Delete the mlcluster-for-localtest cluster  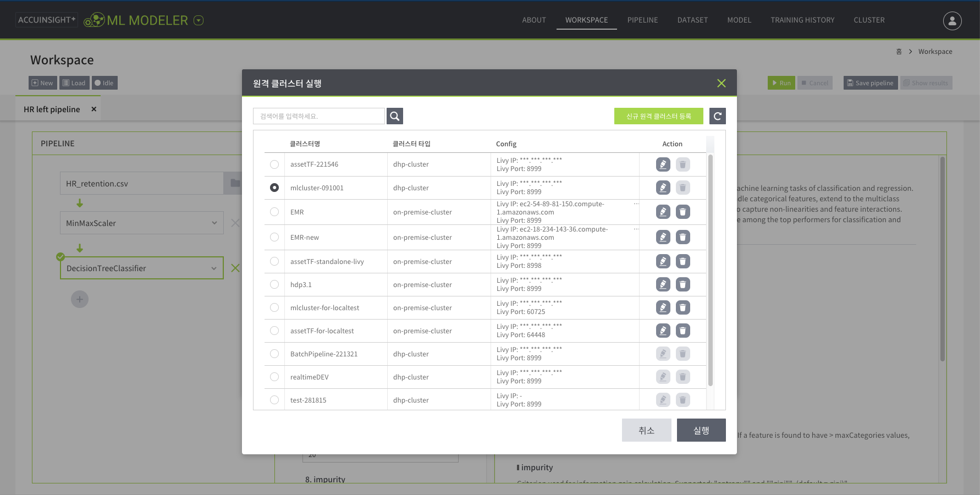tap(683, 307)
